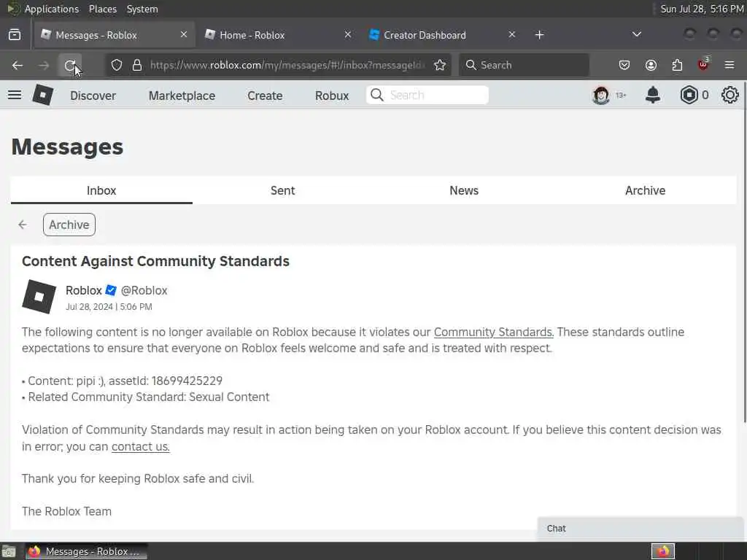Focus the Roblox site search field
This screenshot has width=747, height=560.
coord(427,96)
